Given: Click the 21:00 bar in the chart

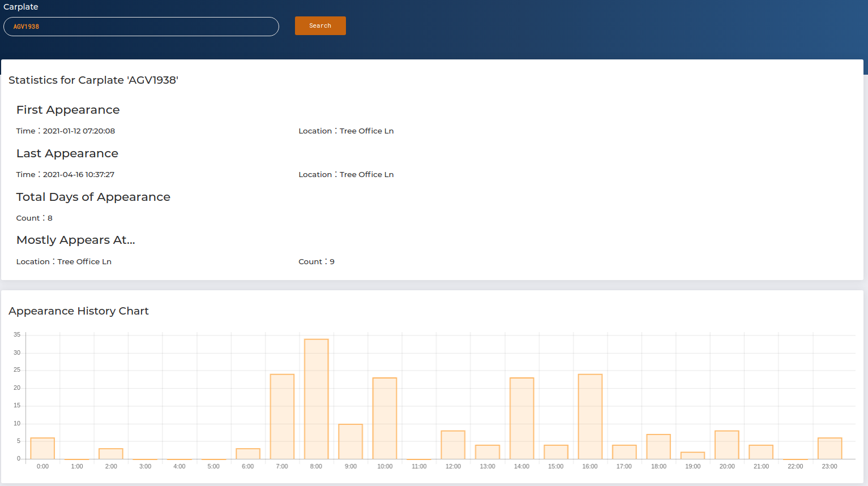Looking at the screenshot, I should point(761,452).
